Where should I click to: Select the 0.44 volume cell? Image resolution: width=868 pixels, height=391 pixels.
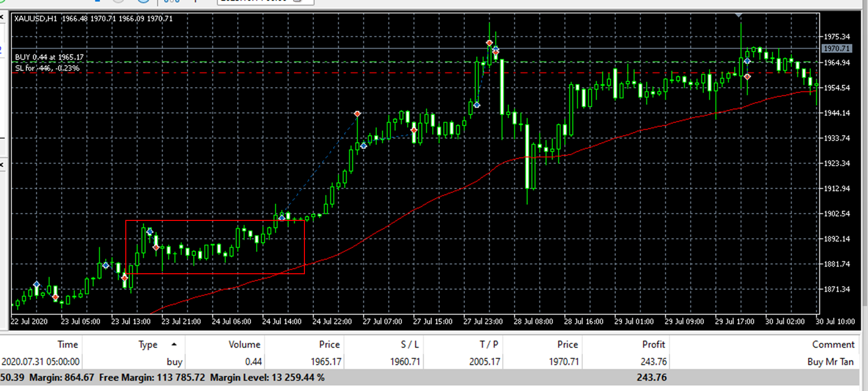tap(253, 361)
